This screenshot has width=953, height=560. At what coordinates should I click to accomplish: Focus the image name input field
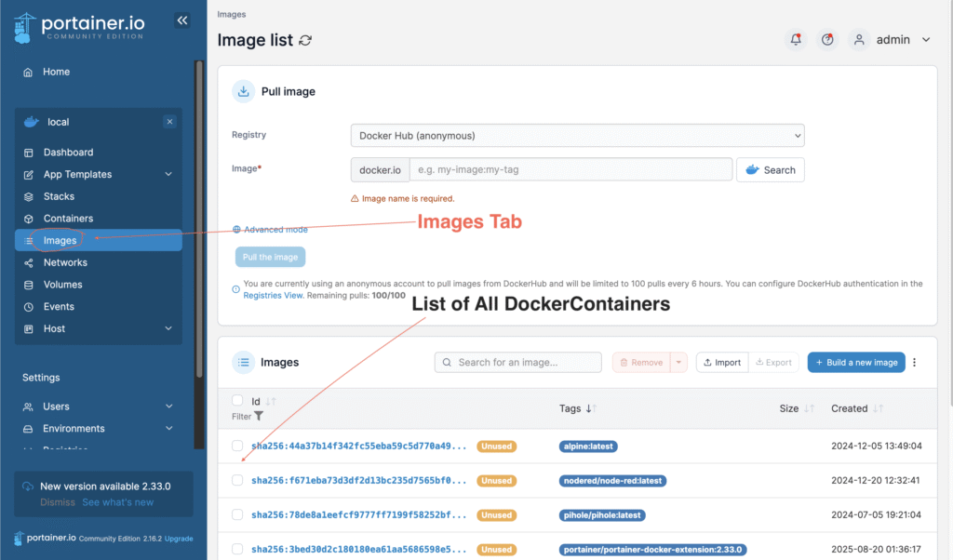(570, 169)
